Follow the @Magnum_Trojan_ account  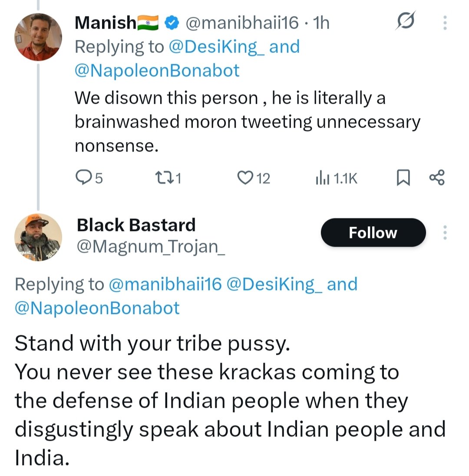click(x=373, y=233)
